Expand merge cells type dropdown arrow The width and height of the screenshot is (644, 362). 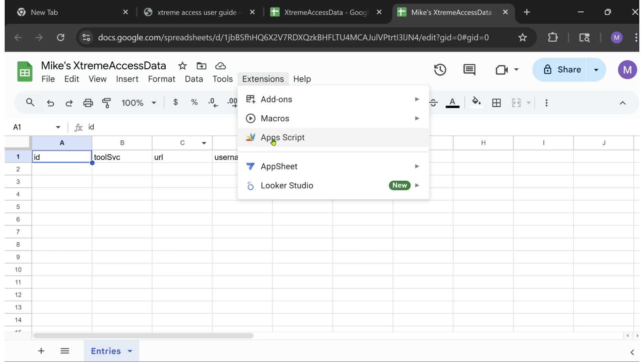pyautogui.click(x=529, y=103)
